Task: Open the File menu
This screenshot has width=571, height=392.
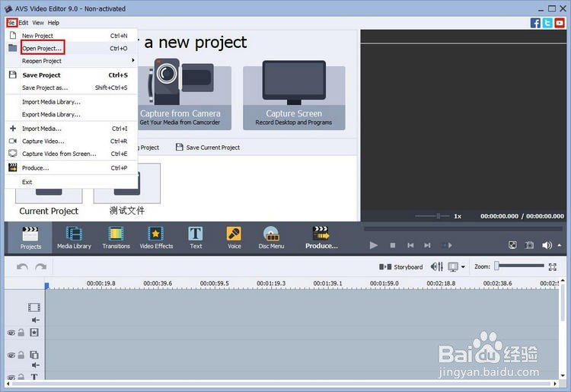Action: (x=11, y=23)
